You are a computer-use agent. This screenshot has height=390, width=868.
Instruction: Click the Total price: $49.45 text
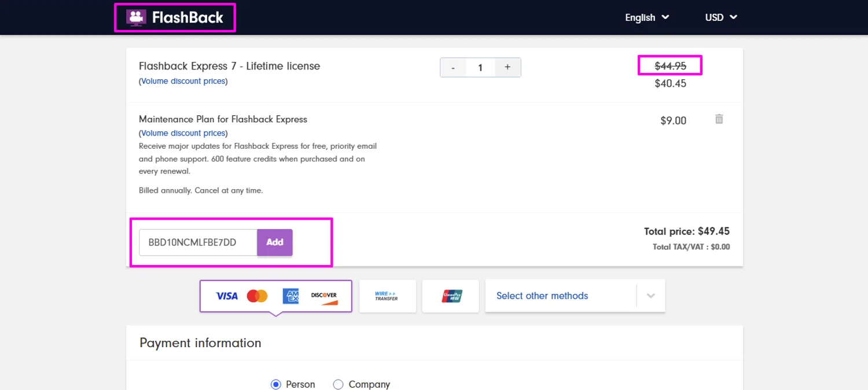[x=687, y=231]
